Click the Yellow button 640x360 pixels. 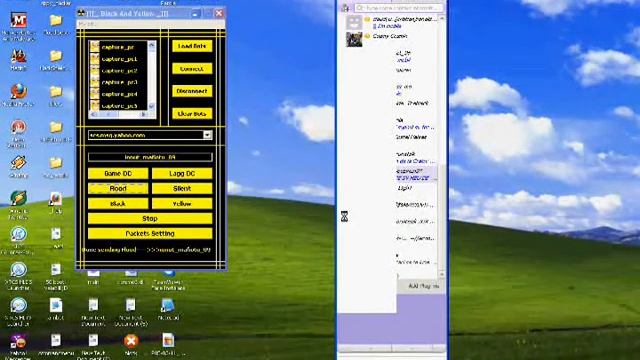coord(182,204)
